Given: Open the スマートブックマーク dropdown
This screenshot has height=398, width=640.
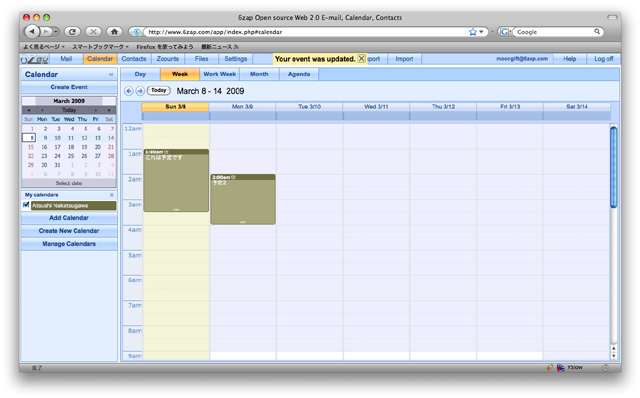Looking at the screenshot, I should point(100,47).
